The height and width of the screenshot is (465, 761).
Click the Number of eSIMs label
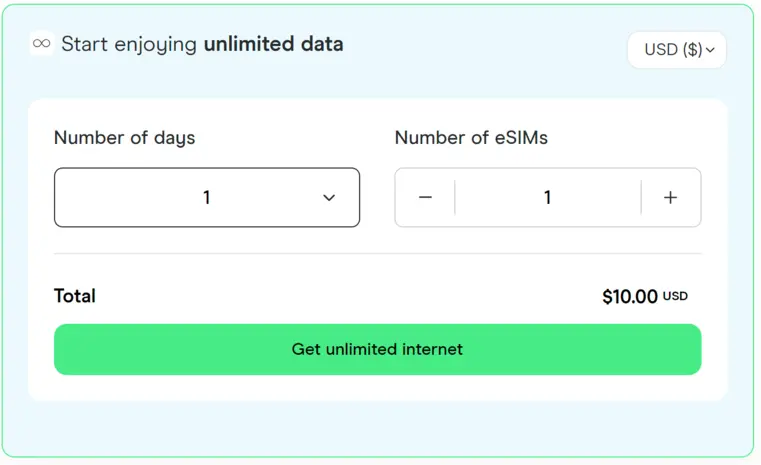(471, 138)
